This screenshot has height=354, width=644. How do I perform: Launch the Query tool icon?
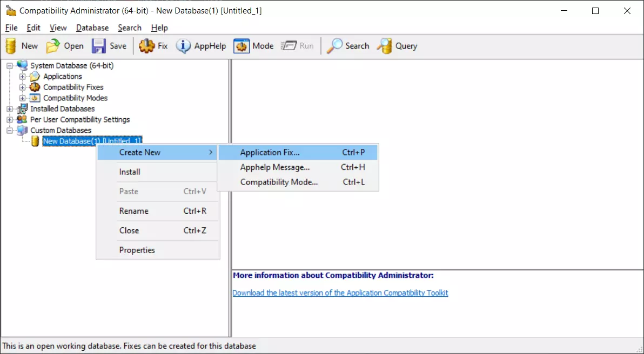[385, 46]
